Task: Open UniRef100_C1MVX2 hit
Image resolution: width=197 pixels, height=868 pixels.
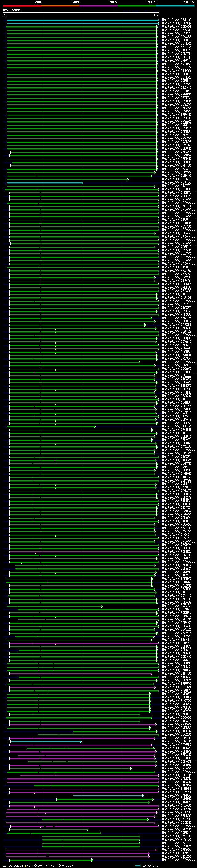Action: 177,172
